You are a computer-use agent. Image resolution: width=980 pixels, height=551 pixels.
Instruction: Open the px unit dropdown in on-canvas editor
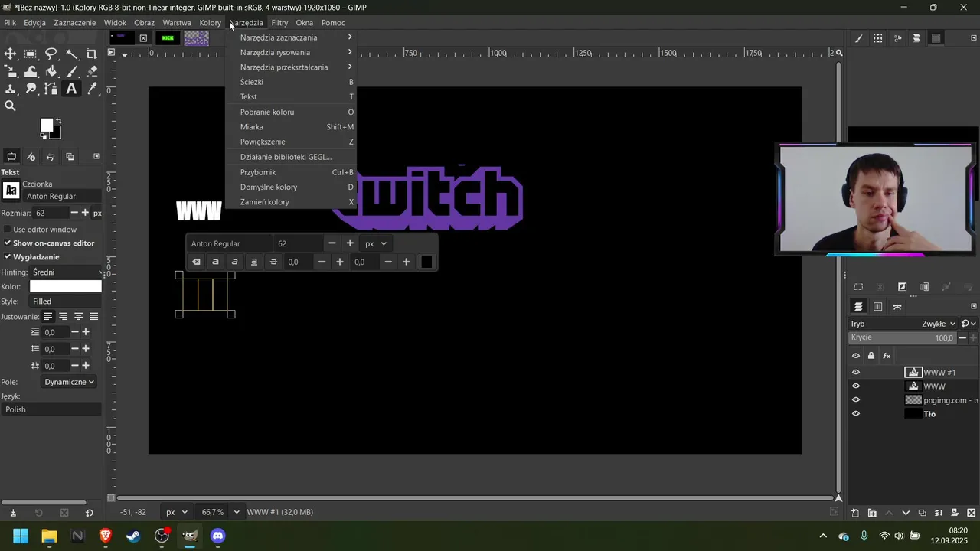click(375, 243)
